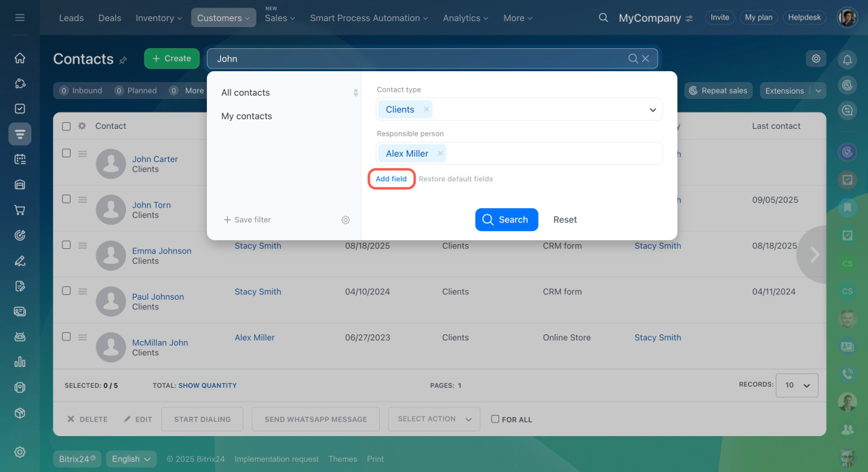Remove the Alex Miller tag
Viewport: 868px width, 472px height.
pyautogui.click(x=440, y=154)
